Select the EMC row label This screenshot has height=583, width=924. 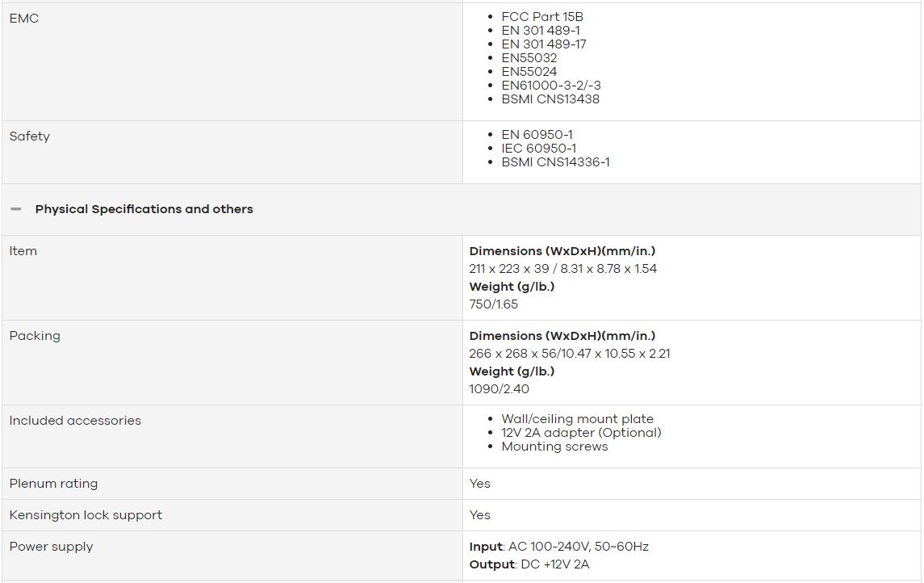pyautogui.click(x=24, y=19)
